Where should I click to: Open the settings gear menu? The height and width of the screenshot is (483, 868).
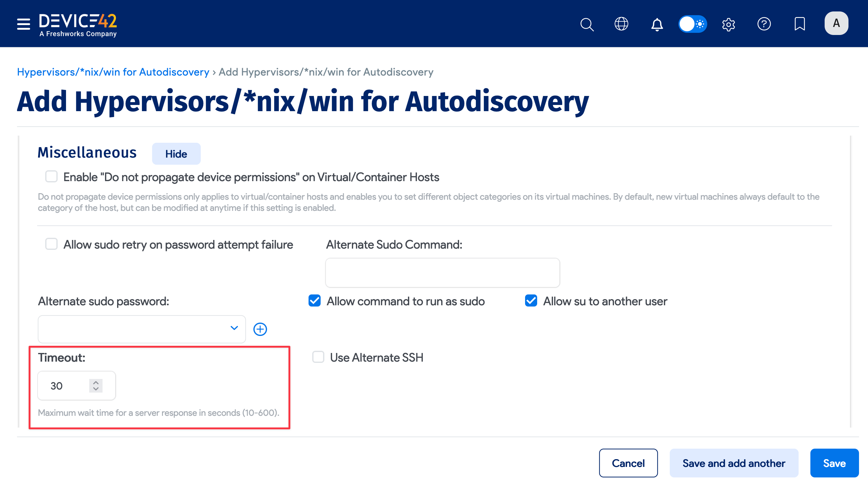[x=728, y=24]
